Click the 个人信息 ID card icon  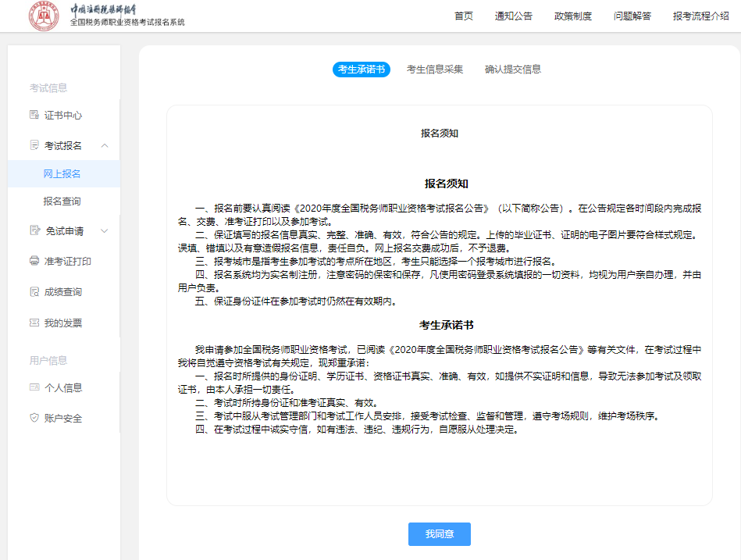click(x=34, y=387)
